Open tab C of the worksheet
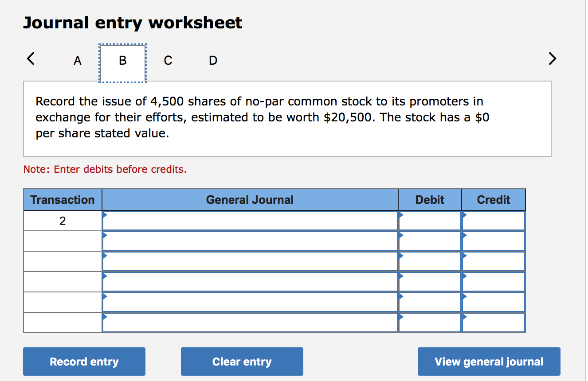Viewport: 588px width, 381px height. pos(168,60)
